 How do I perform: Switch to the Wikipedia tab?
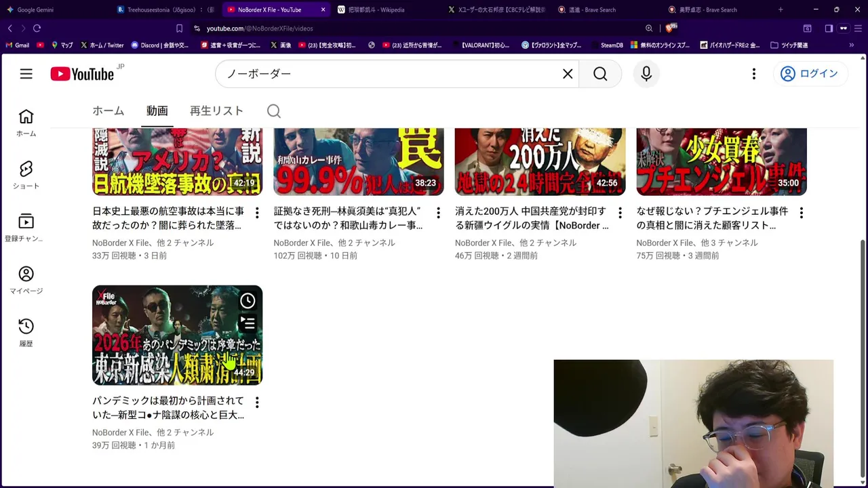pyautogui.click(x=387, y=9)
